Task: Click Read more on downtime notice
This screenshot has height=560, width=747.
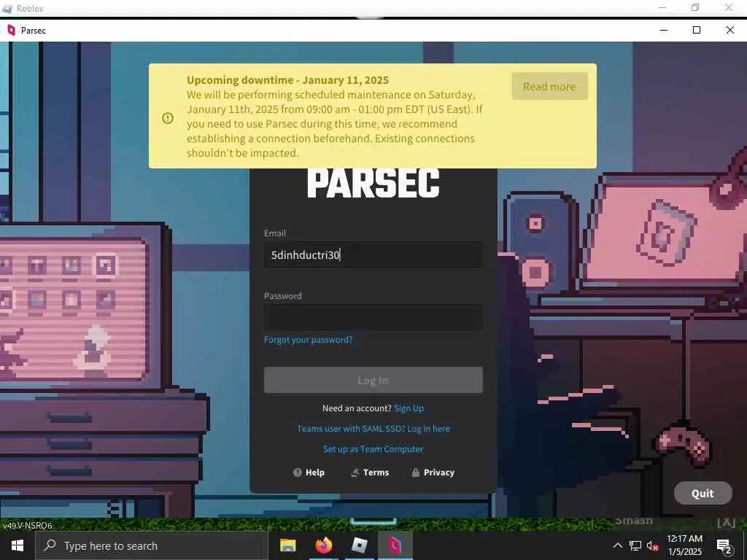Action: pos(549,86)
